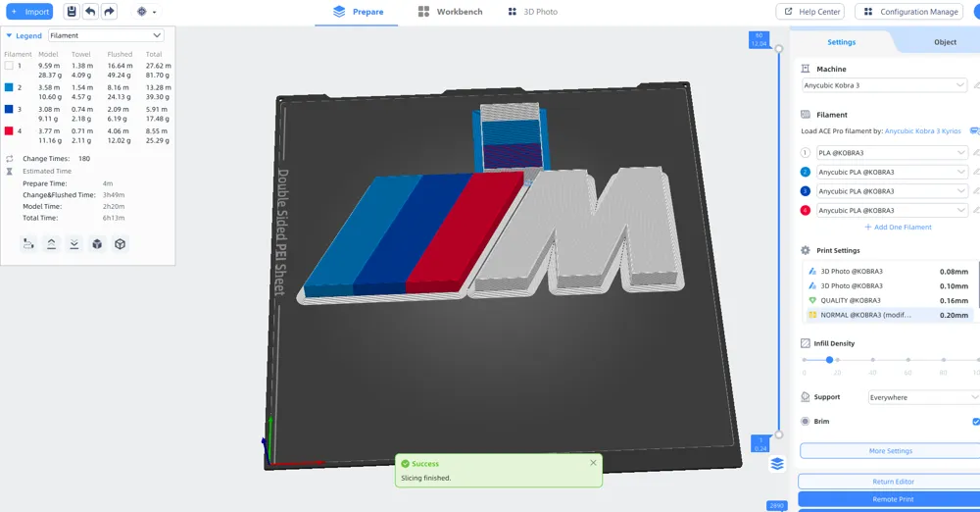Select the Settings tab in right panel
This screenshot has width=980, height=512.
click(x=841, y=42)
